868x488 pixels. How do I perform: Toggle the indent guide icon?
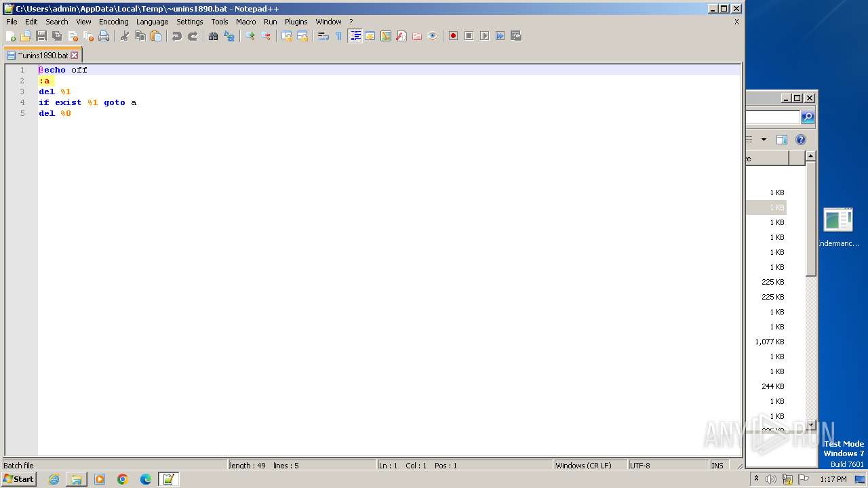[355, 36]
